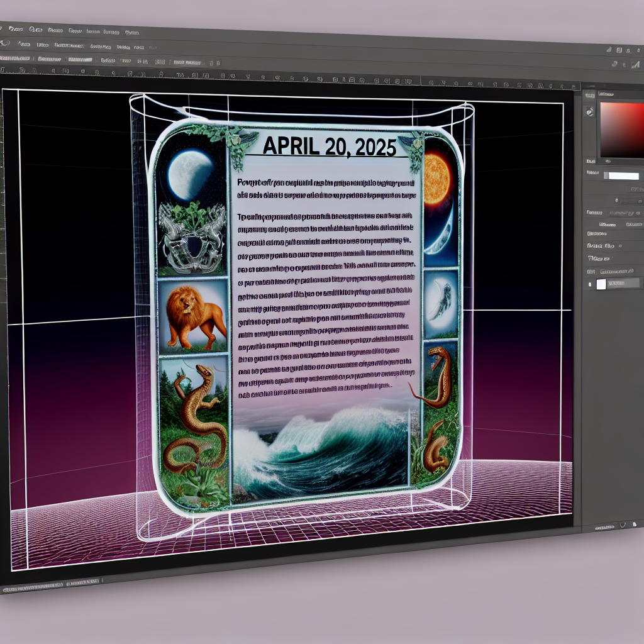Screen dimensions: 644x644
Task: Toggle the lock icon beside the white layer thumbnail
Action: [x=590, y=284]
